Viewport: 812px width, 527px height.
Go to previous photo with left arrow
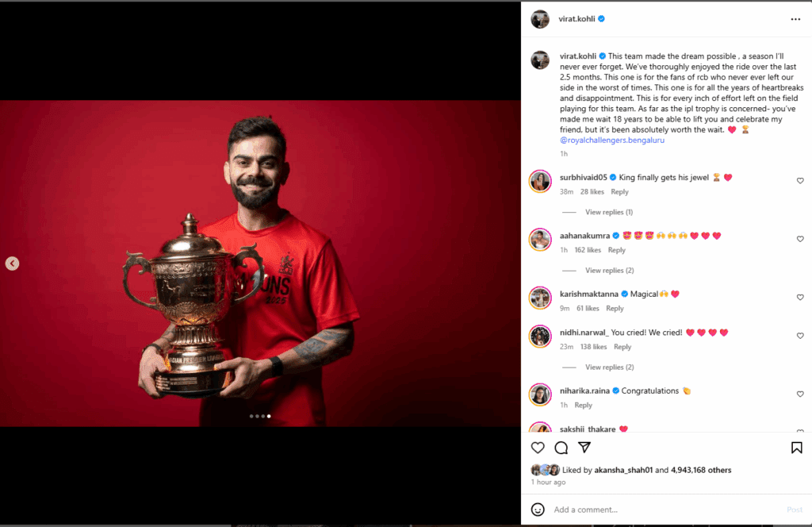[13, 263]
